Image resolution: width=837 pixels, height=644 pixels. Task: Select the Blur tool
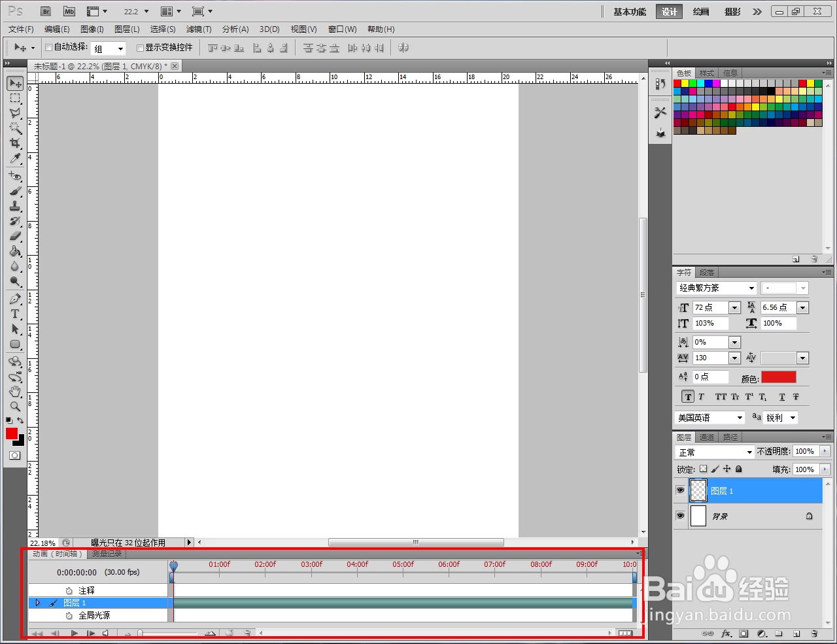pyautogui.click(x=15, y=267)
